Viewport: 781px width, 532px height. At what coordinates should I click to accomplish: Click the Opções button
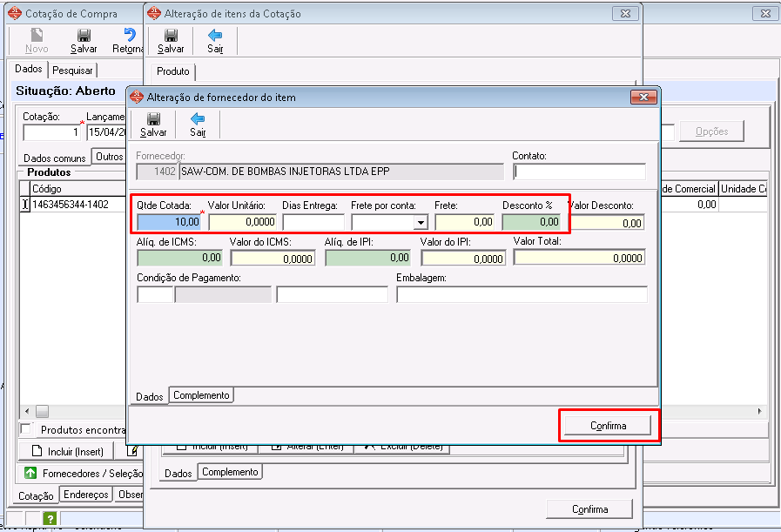(711, 131)
